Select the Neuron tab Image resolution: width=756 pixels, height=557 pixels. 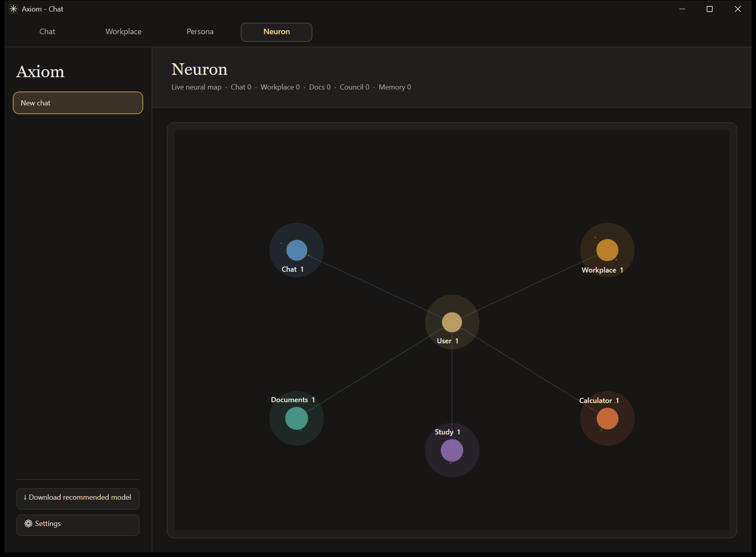(277, 32)
